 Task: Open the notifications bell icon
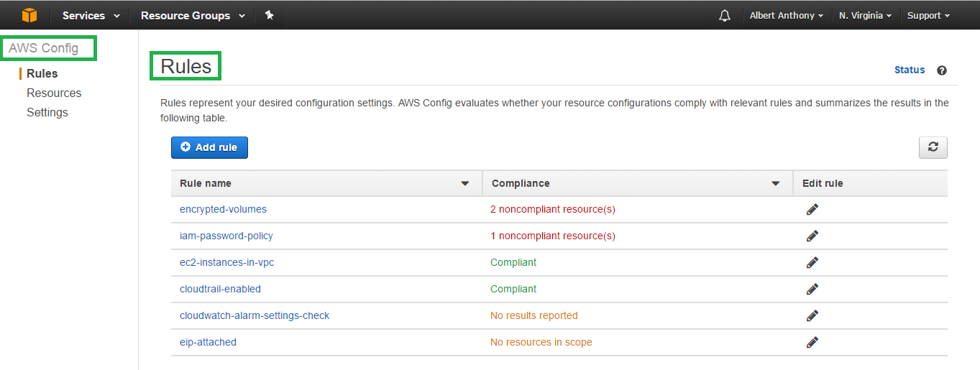(725, 15)
